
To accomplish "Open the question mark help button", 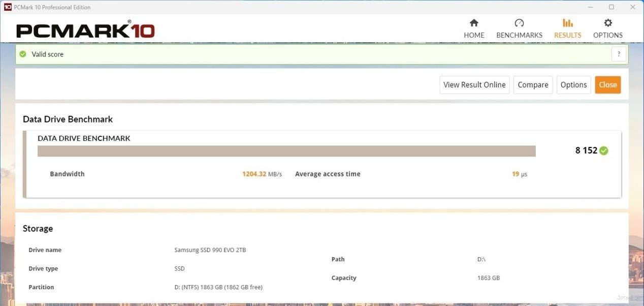I will tap(619, 54).
